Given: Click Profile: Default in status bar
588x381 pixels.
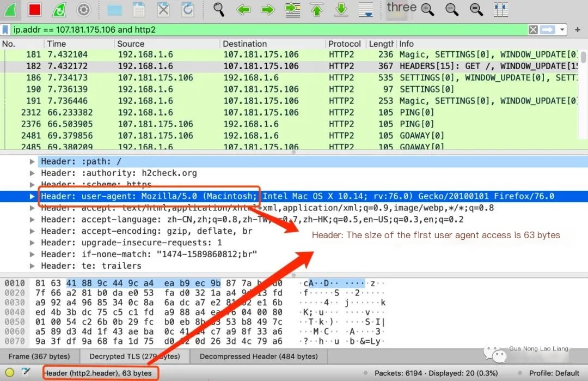Looking at the screenshot, I should [554, 373].
